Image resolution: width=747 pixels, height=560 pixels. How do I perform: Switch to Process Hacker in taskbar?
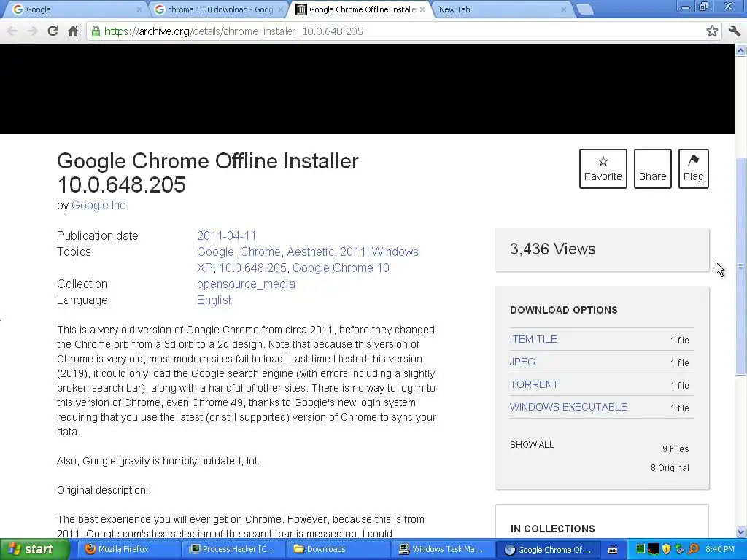[233, 550]
